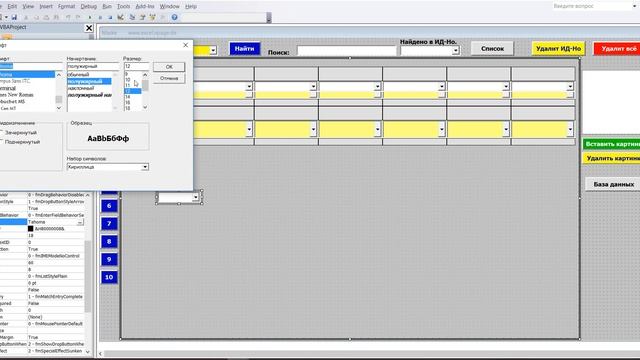Viewport: 640px width, 360px height.
Task: Click the Список button
Action: coord(492,49)
